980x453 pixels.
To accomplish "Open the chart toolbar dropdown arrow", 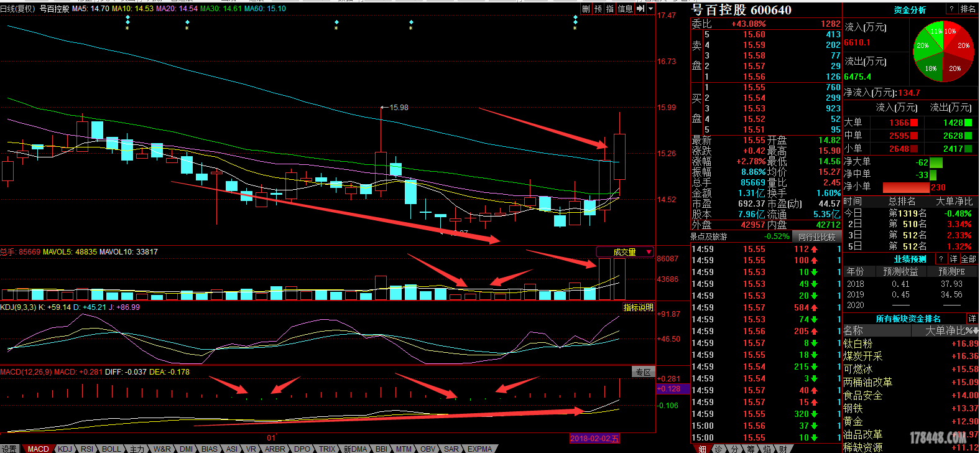I will 651,9.
